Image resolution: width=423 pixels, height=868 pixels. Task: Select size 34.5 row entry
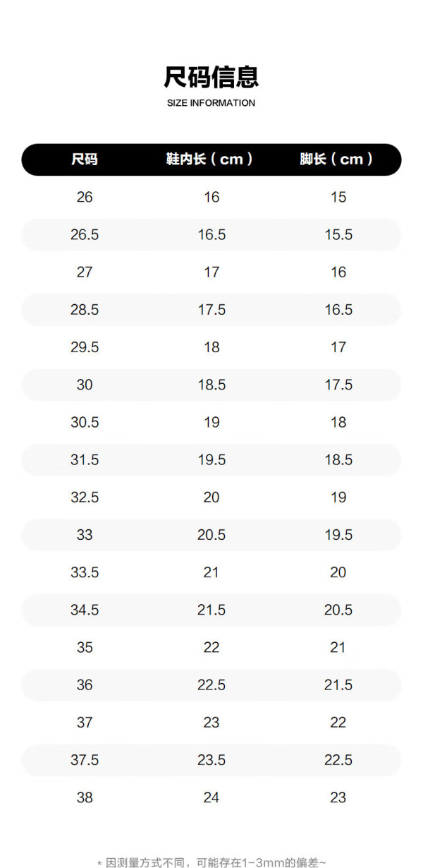point(85,610)
